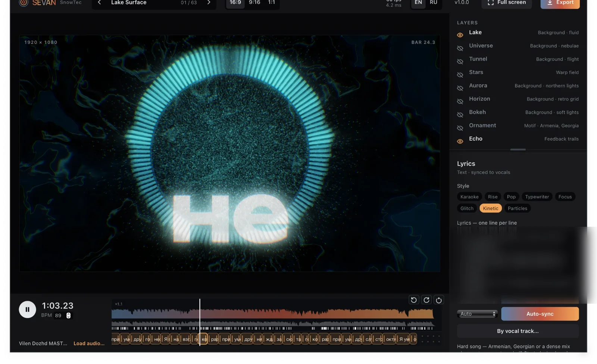The height and width of the screenshot is (364, 597).
Task: Click the reset icon above the waveform
Action: pyautogui.click(x=439, y=300)
